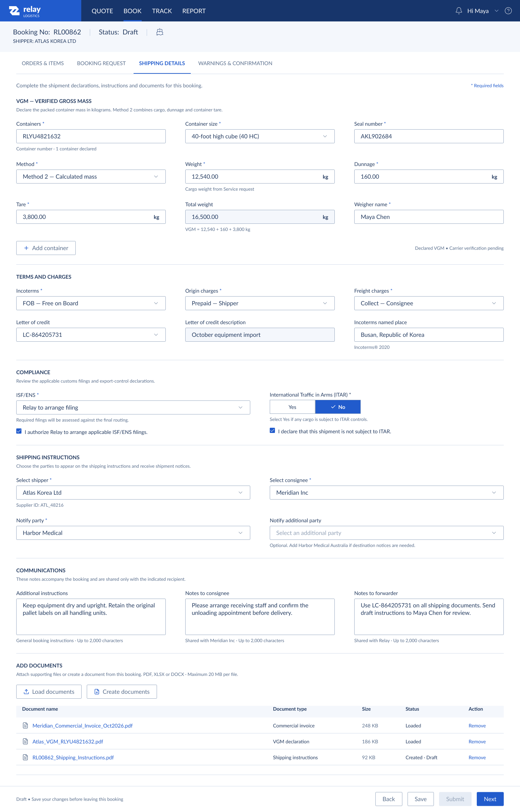
Task: Remove the Commercial invoice document
Action: (x=477, y=725)
